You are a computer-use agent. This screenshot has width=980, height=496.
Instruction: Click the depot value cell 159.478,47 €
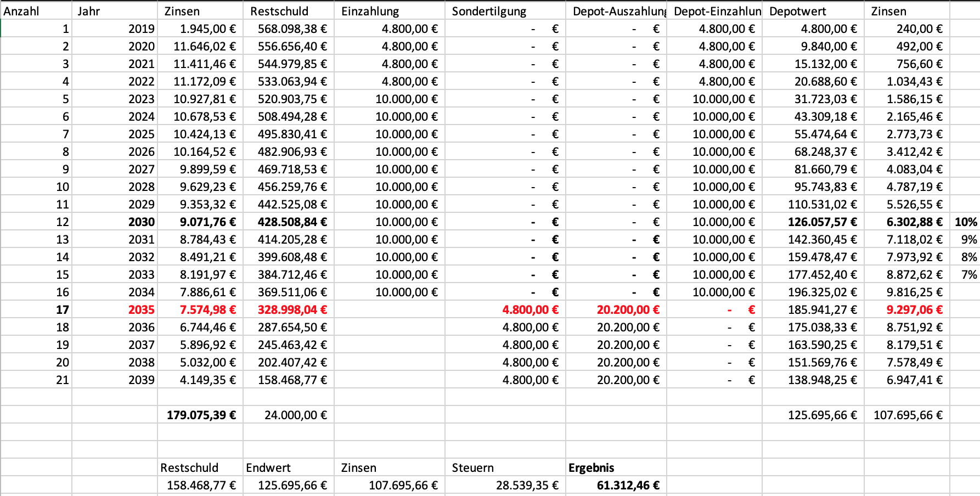click(813, 257)
